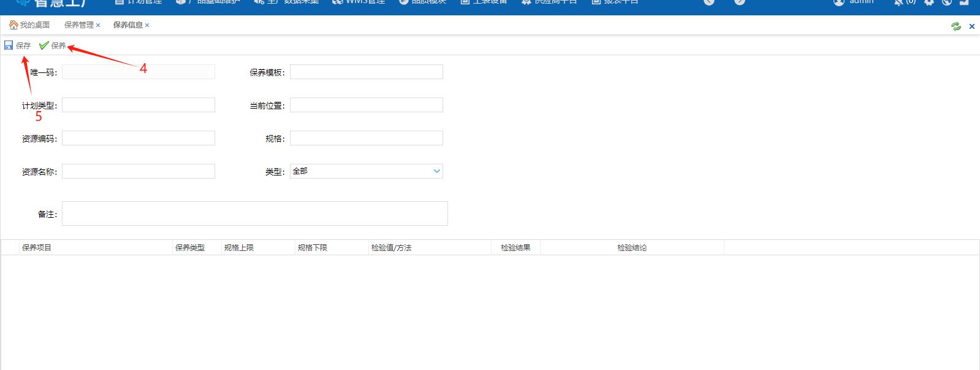Viewport: 980px width, 370px height.
Task: Focus the 计划类型 input field
Action: pyautogui.click(x=138, y=105)
